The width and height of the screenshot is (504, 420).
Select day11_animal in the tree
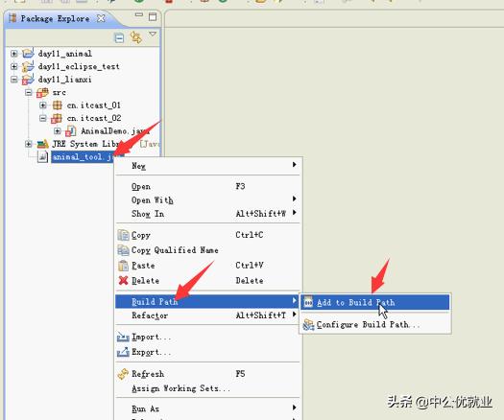[65, 54]
